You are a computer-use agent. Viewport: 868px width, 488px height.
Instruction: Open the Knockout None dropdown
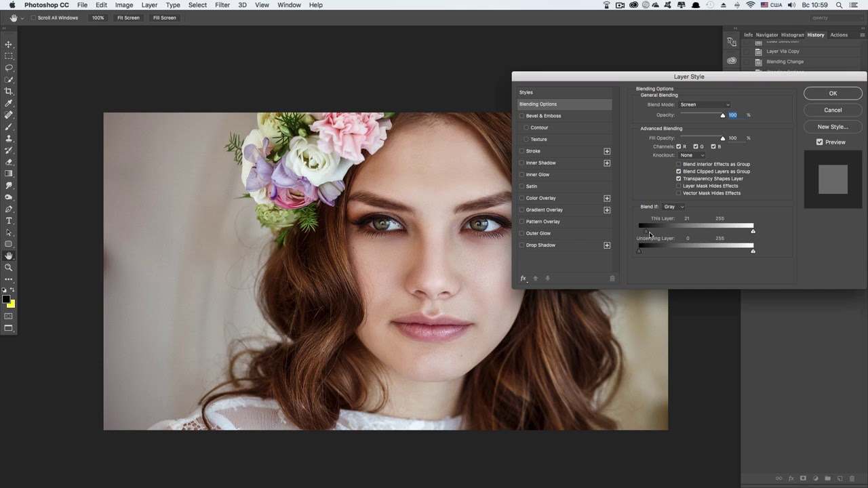click(692, 155)
